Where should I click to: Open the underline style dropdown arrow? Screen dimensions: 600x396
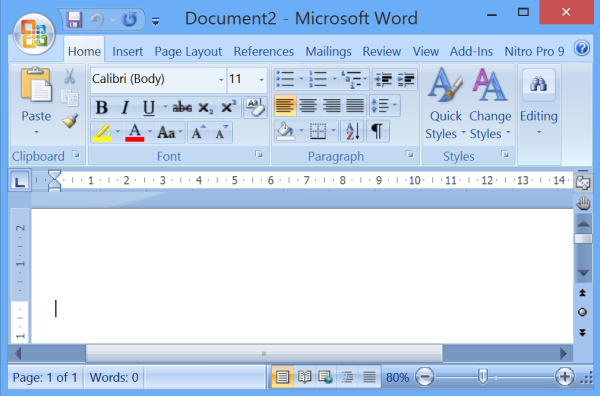(x=165, y=107)
